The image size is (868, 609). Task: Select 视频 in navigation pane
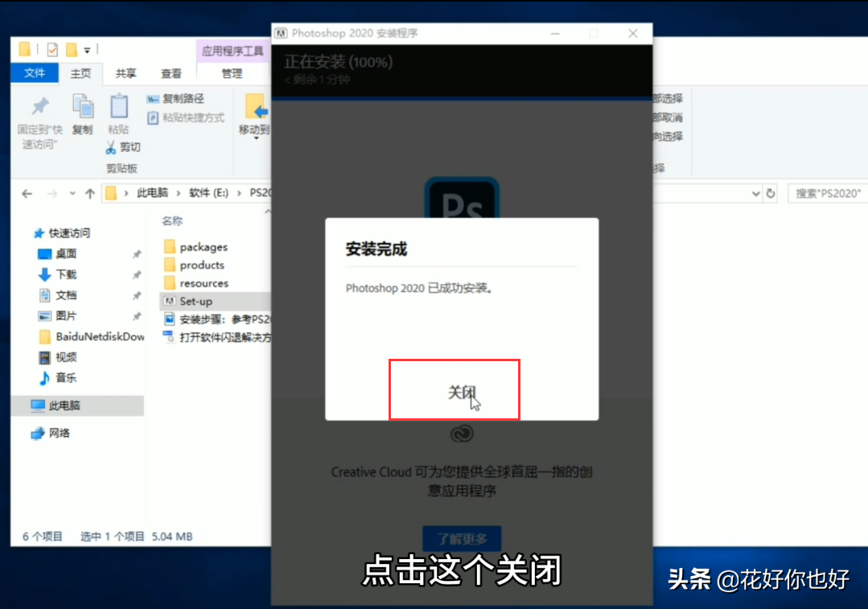tap(57, 357)
